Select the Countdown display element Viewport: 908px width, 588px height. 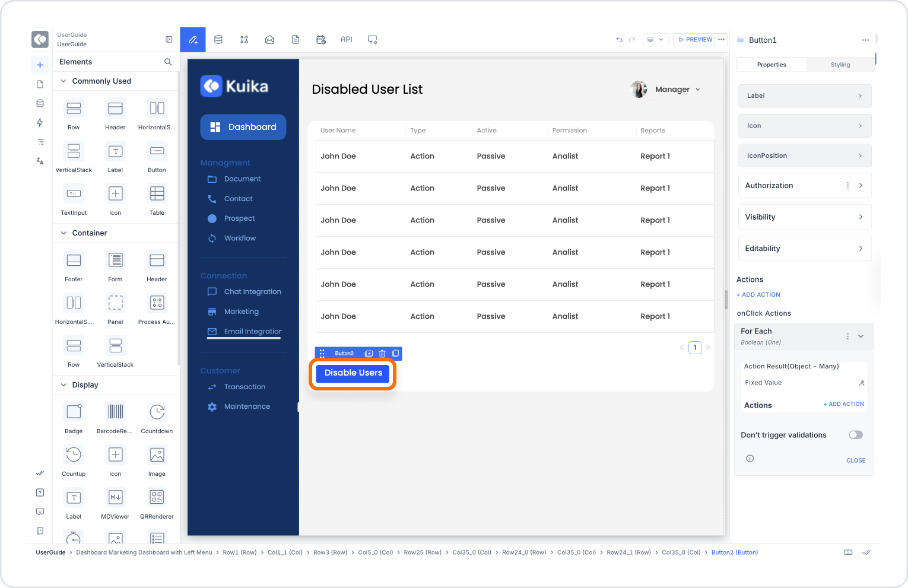[x=157, y=418]
